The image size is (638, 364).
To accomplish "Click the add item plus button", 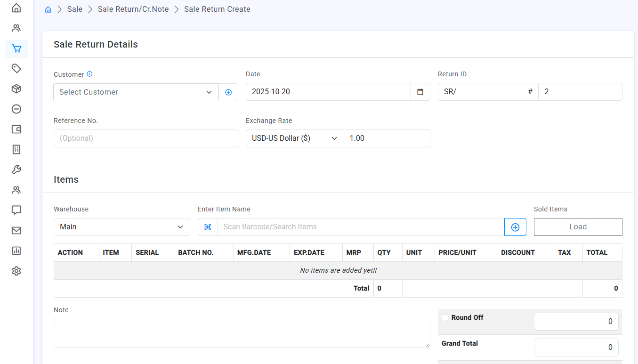I will tap(515, 227).
